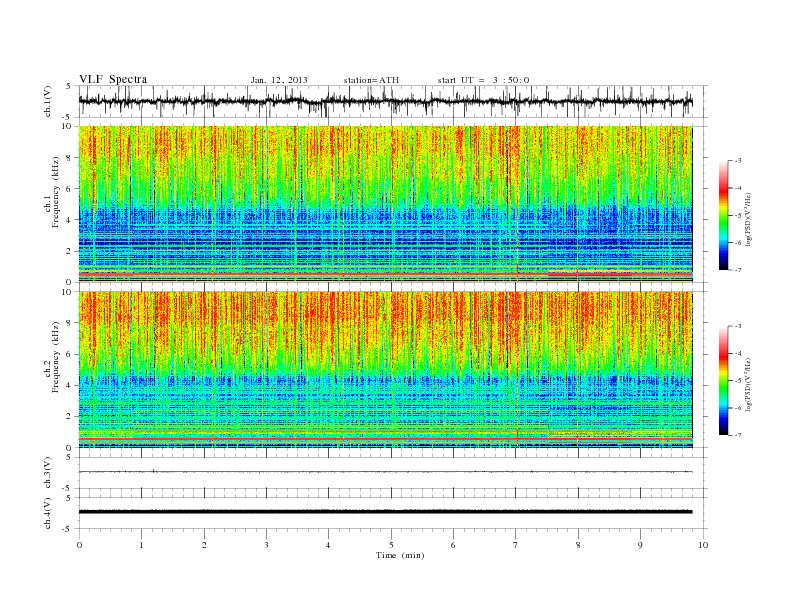
Task: Click the ch.2 color bar 'log(PSD)(V²/Hz)' label
Action: point(748,383)
